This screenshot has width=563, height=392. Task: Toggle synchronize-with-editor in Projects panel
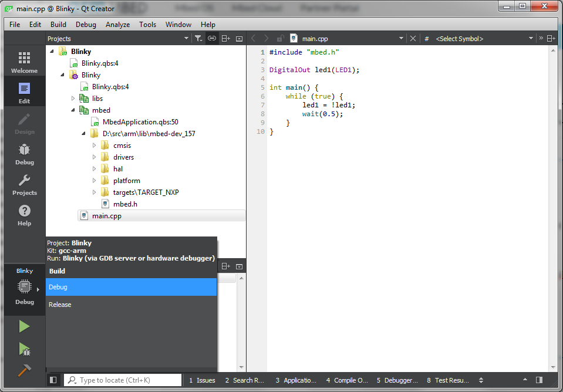[211, 38]
